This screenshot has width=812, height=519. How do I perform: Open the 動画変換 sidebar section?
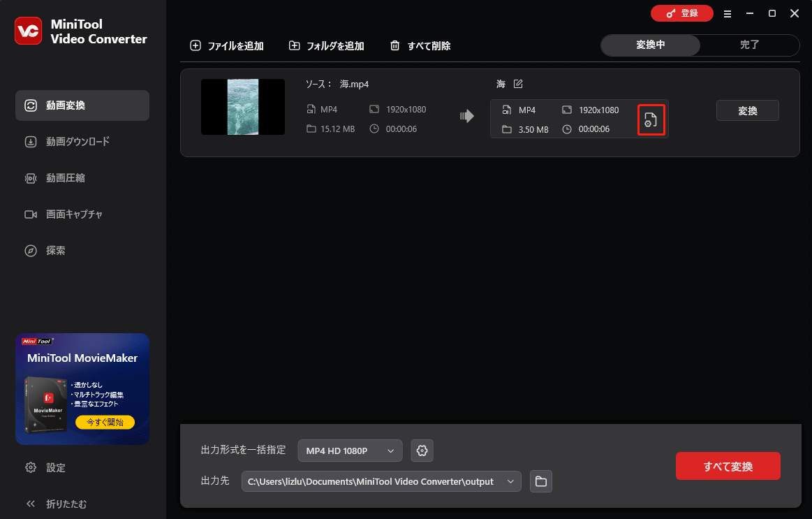[x=82, y=105]
